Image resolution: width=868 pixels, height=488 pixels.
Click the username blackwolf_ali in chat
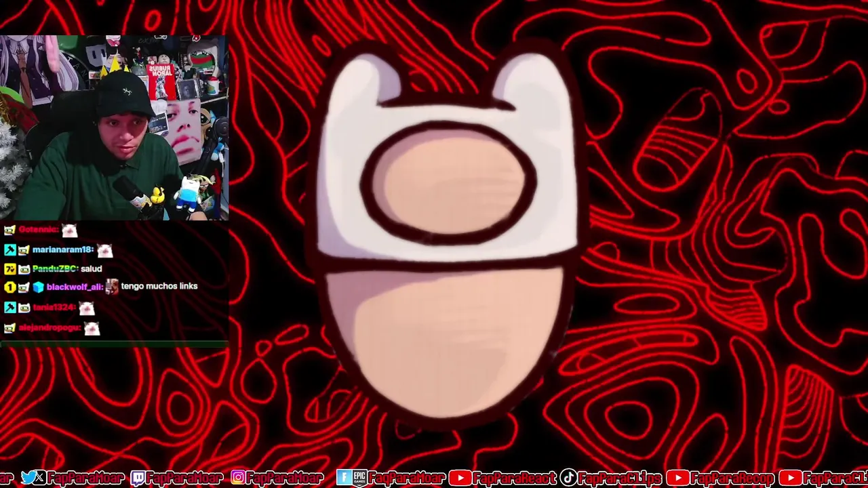tap(75, 287)
